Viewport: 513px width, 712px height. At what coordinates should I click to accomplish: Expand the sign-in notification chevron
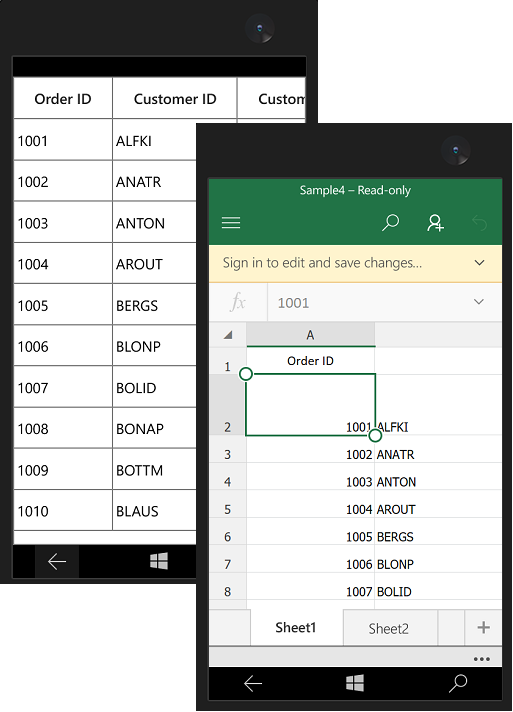[x=479, y=263]
